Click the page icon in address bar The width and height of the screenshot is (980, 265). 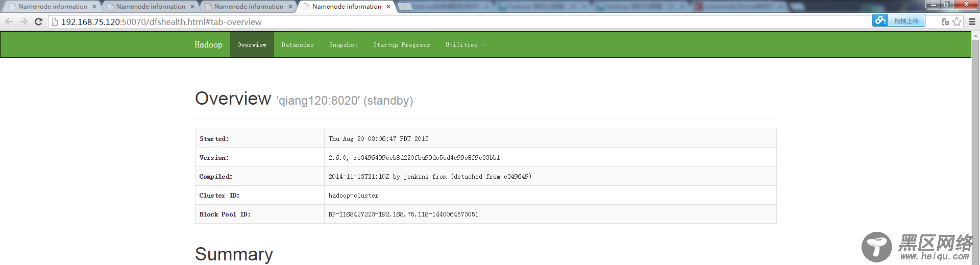55,22
